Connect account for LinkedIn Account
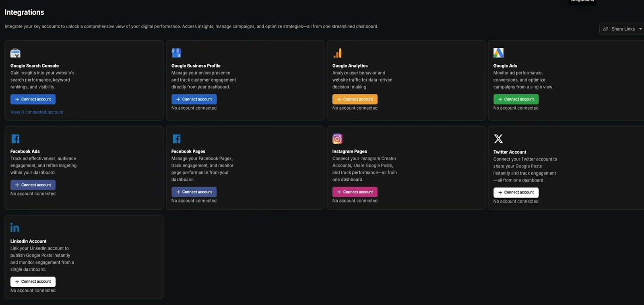This screenshot has width=644, height=305. [x=33, y=282]
